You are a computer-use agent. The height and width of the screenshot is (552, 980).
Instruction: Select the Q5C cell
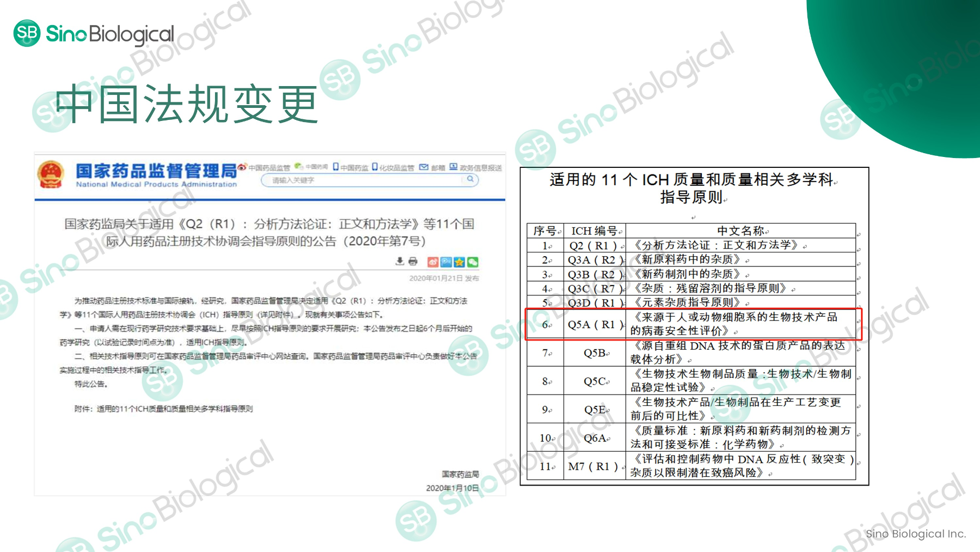[595, 381]
